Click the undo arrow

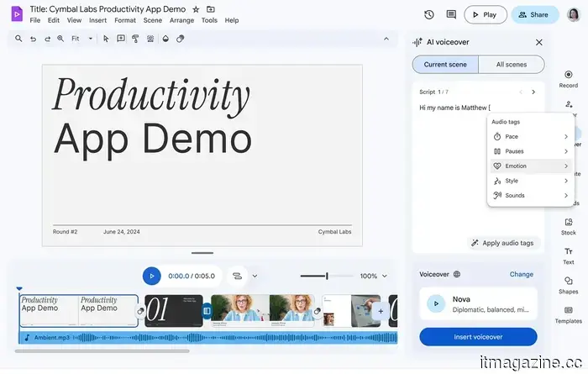click(x=34, y=39)
